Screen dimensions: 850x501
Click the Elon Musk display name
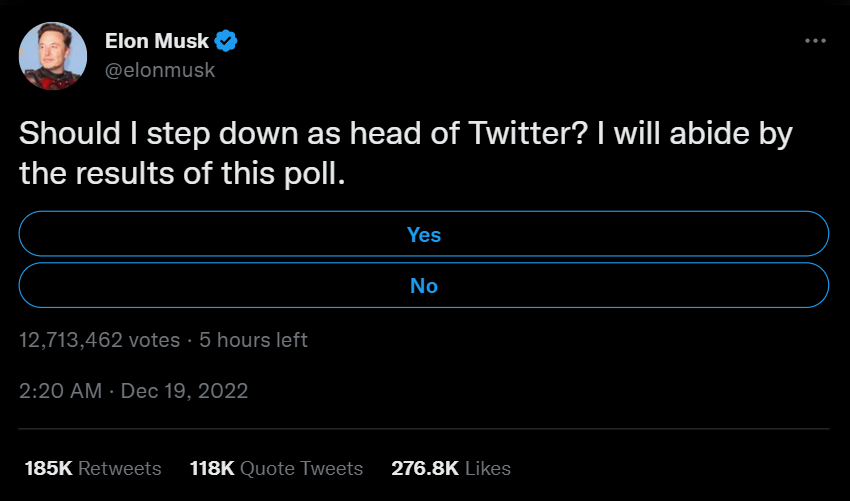[157, 41]
